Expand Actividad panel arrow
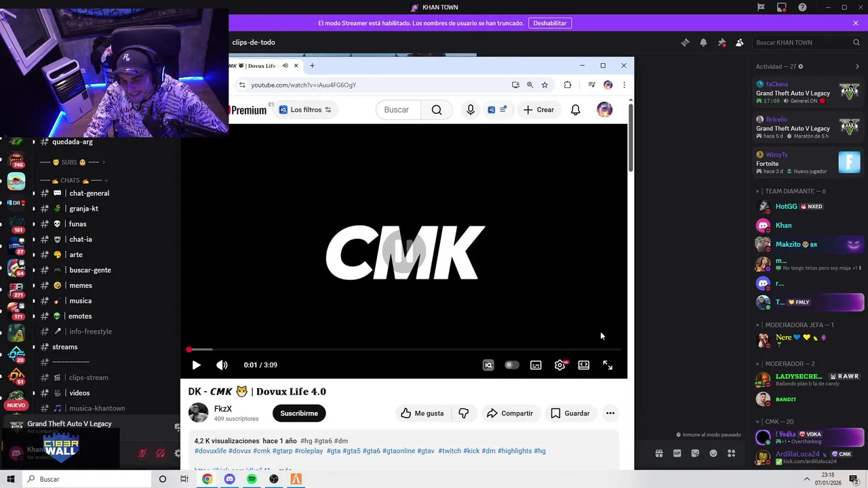The image size is (868, 488). pyautogui.click(x=857, y=66)
